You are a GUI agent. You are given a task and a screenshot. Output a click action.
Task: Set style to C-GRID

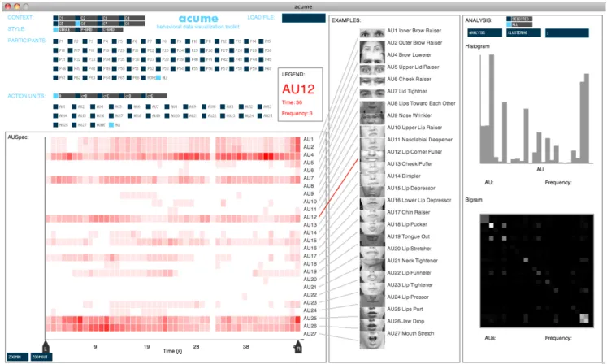[x=99, y=30]
